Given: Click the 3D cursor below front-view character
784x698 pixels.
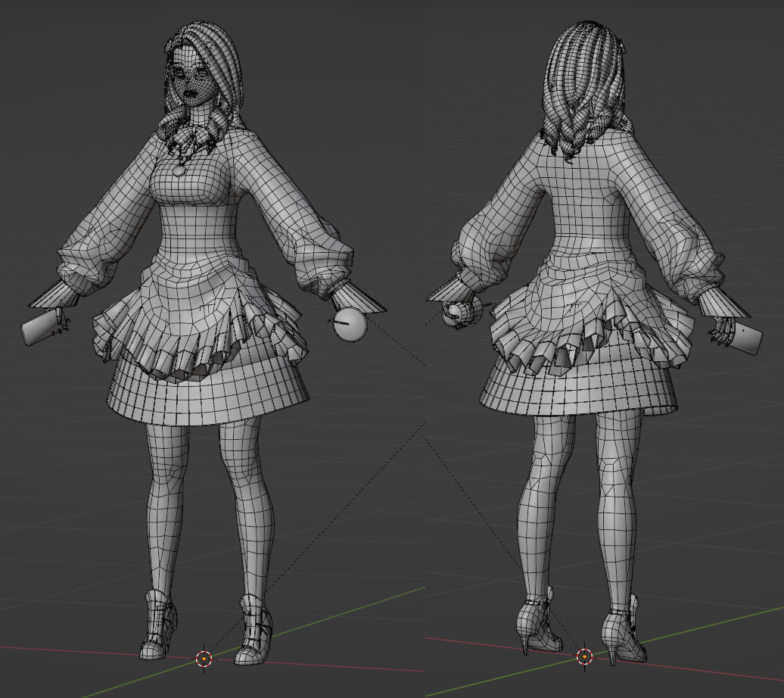Looking at the screenshot, I should pos(204,659).
